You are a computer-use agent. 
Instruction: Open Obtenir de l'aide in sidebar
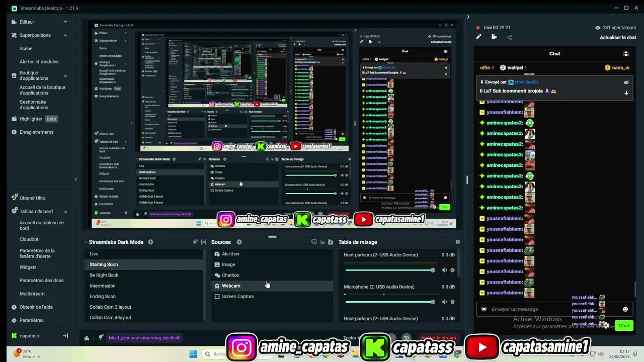pos(36,307)
